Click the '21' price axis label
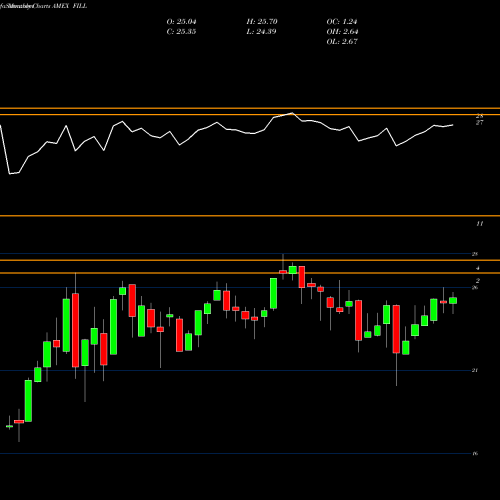The width and height of the screenshot is (500, 500). pos(475,370)
